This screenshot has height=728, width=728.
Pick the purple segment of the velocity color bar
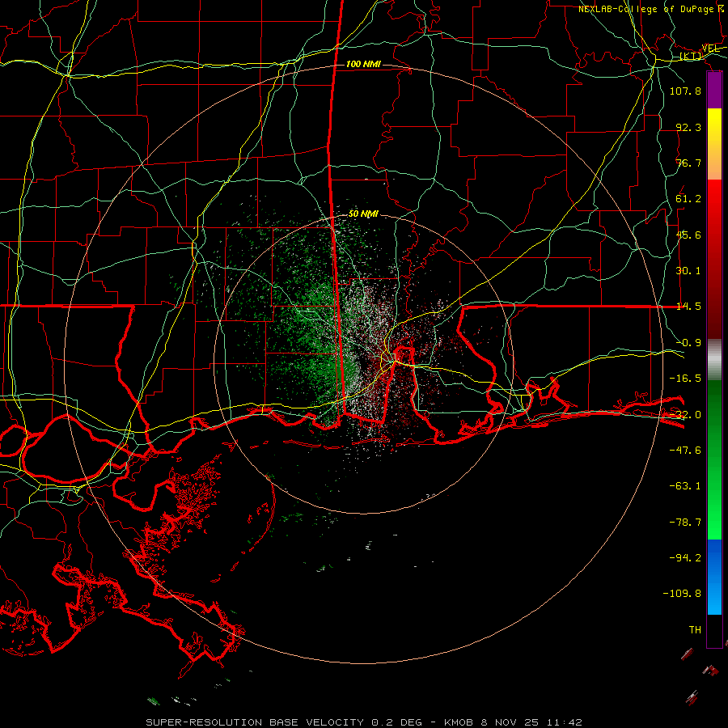[714, 91]
